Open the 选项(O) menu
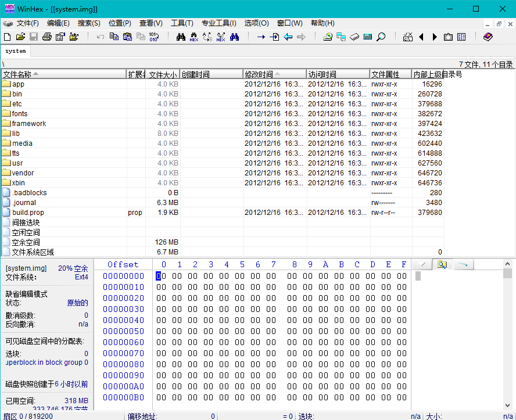This screenshot has height=420, width=516. coord(257,23)
